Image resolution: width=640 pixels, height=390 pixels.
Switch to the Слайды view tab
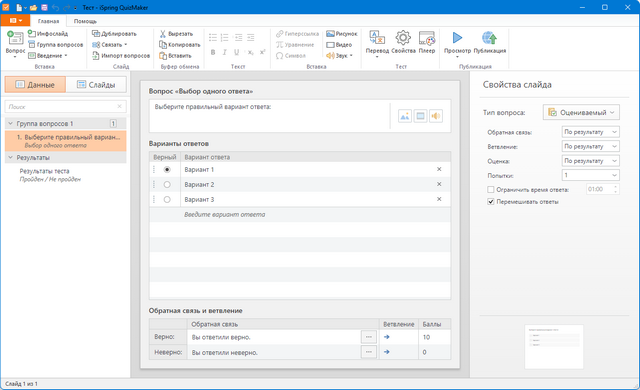pos(96,84)
